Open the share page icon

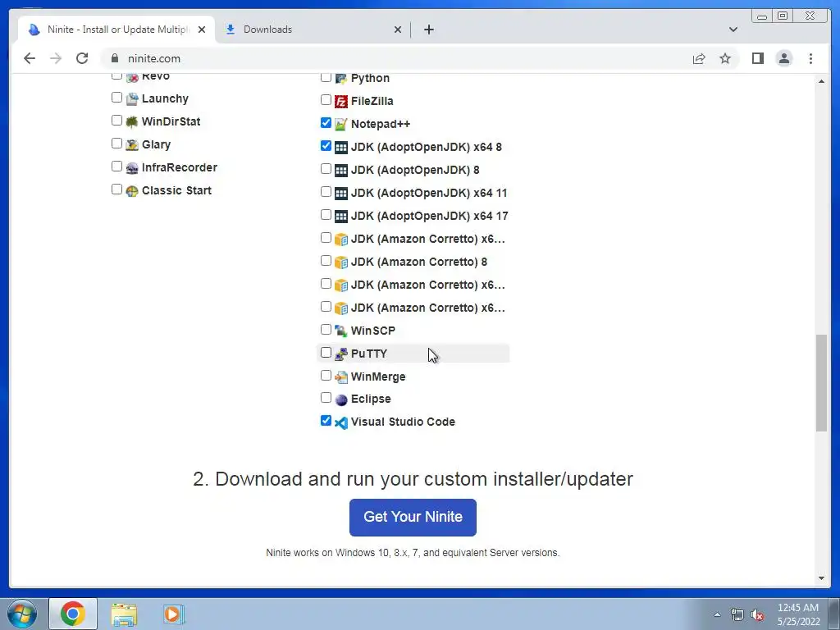tap(699, 58)
